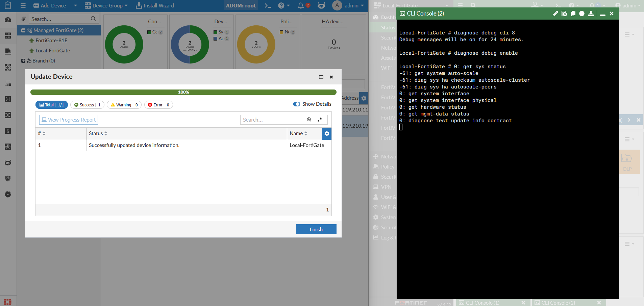Click the edit pencil icon in CLI Console (2)

pyautogui.click(x=555, y=14)
